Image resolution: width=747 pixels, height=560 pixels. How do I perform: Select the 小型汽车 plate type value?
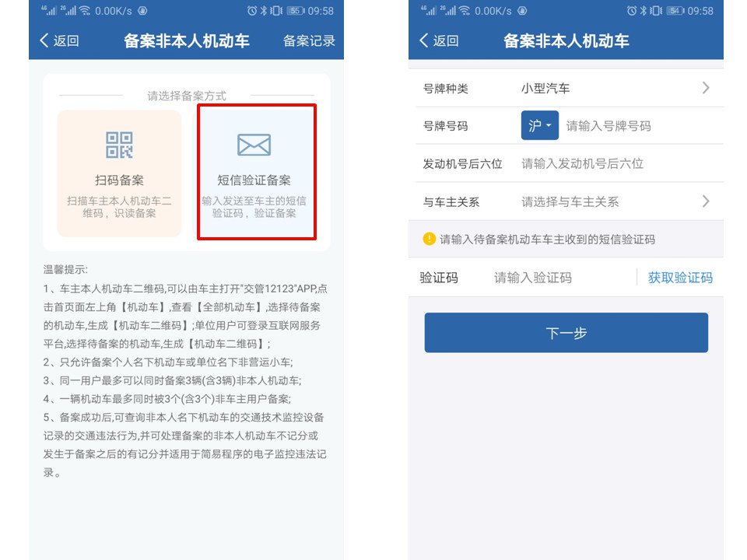click(545, 88)
